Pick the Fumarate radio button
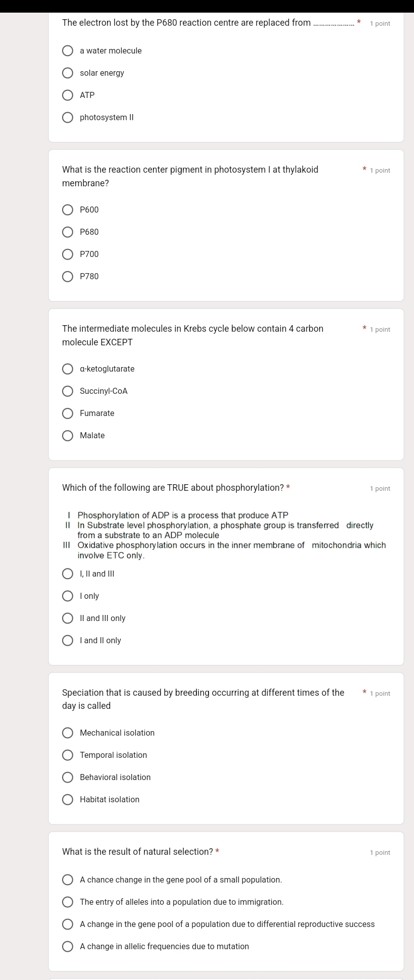Screen dimensions: 414x980 68,414
